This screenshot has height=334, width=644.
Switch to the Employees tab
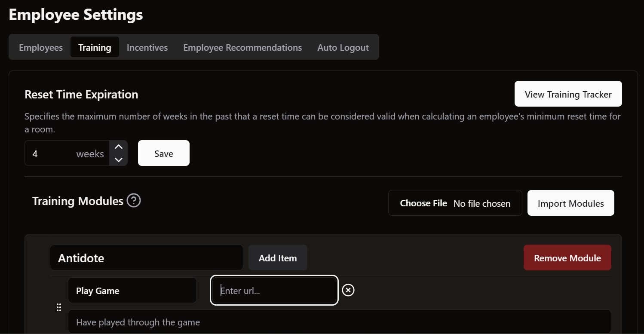[41, 47]
